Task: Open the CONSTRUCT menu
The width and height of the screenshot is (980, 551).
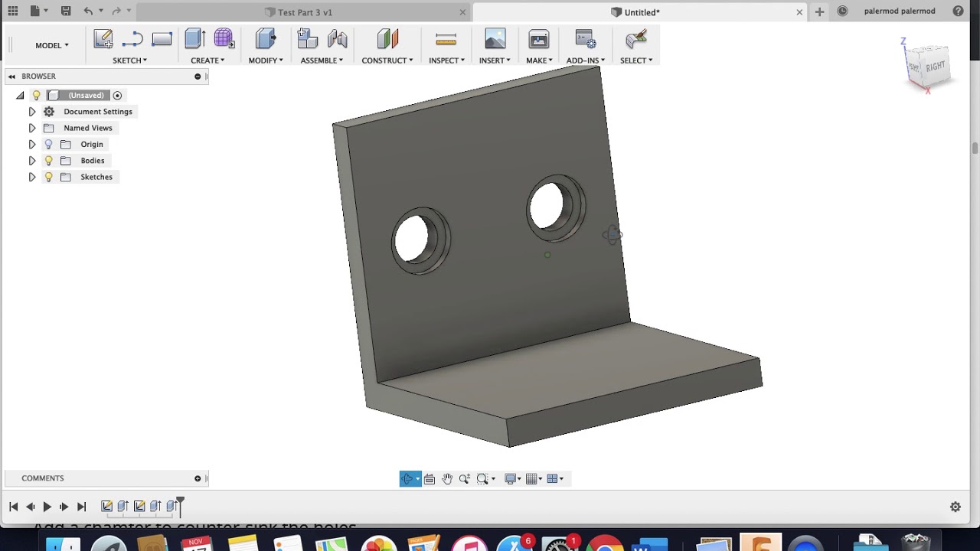Action: click(x=387, y=60)
